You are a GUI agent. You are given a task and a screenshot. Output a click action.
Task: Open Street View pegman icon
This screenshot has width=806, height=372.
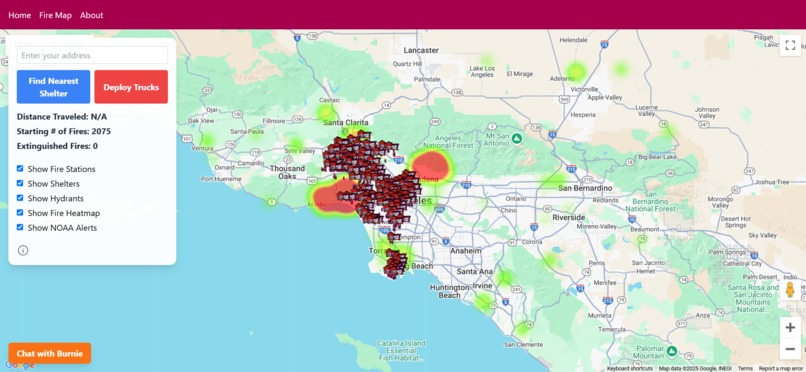tap(790, 290)
